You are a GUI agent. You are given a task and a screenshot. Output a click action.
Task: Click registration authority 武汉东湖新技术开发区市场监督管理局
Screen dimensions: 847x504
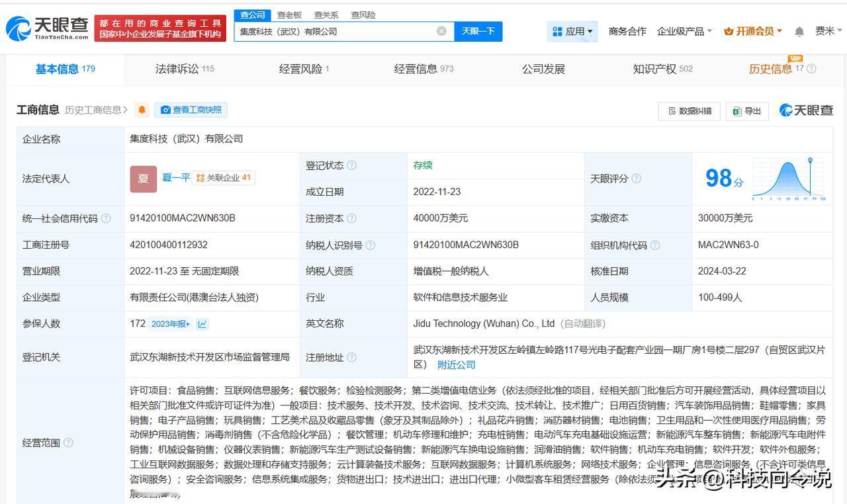tap(210, 357)
